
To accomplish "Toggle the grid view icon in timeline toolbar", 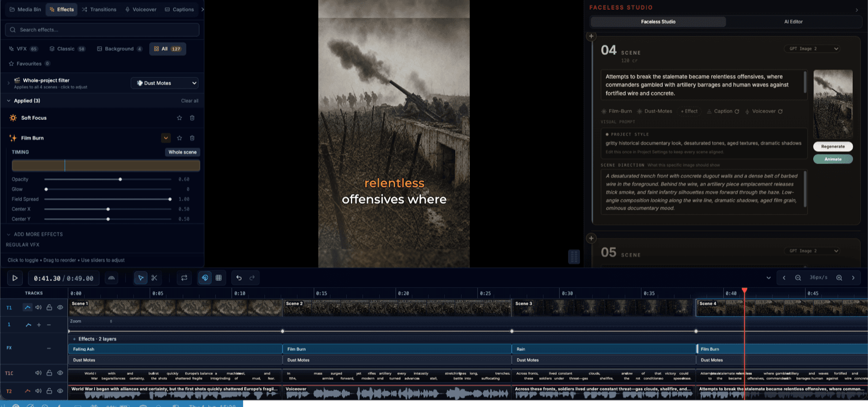I will coord(219,278).
